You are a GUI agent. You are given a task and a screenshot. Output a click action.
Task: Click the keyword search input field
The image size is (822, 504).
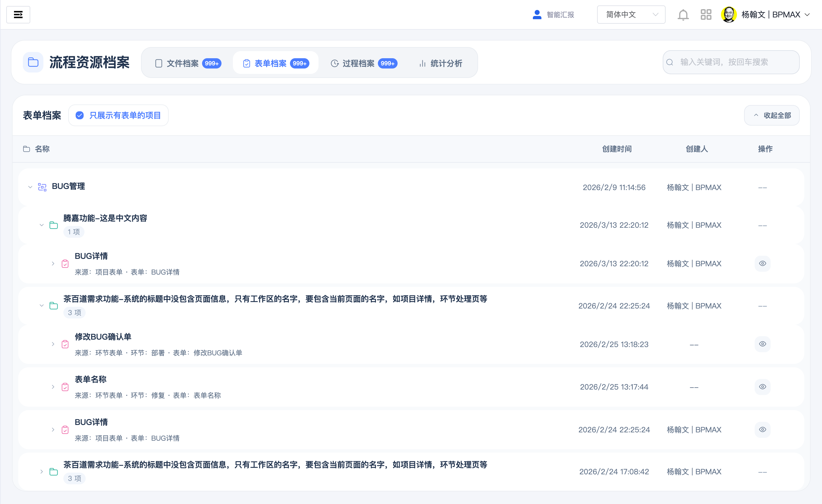pos(731,62)
